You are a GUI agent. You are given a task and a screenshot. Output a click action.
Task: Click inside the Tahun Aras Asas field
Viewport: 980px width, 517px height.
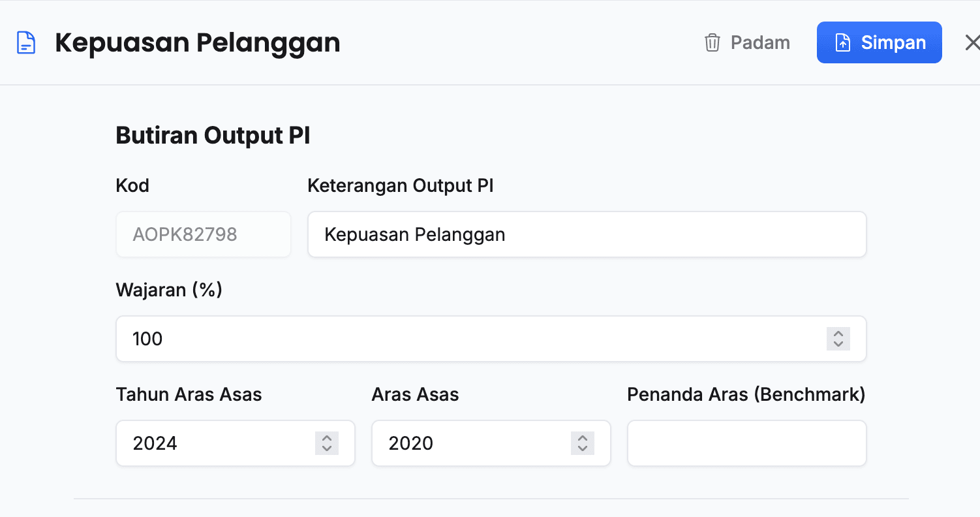click(x=209, y=443)
